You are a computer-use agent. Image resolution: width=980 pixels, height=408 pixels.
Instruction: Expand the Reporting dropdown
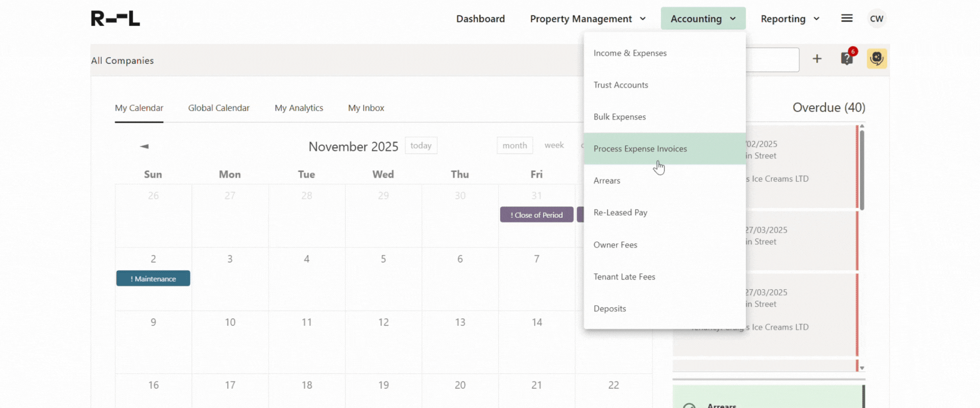pos(790,19)
